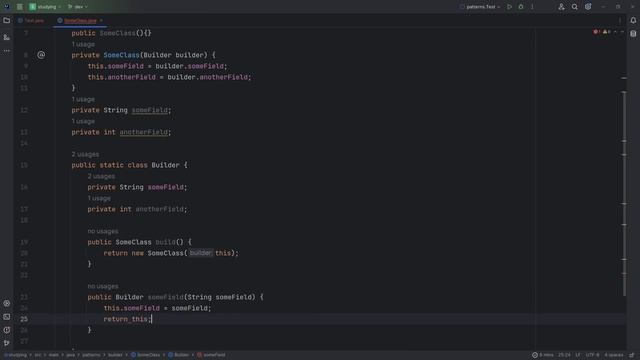
Task: Click the someField variable on line 12
Action: click(x=149, y=110)
